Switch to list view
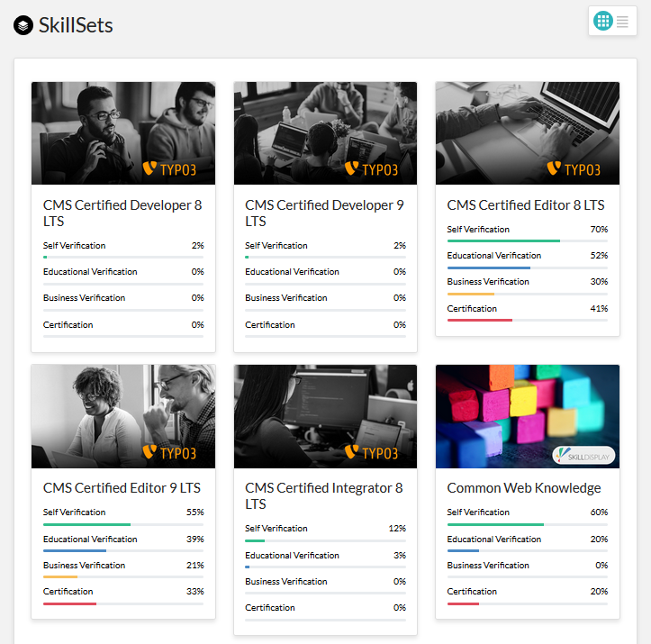Screen dimensions: 651x644 click(623, 22)
